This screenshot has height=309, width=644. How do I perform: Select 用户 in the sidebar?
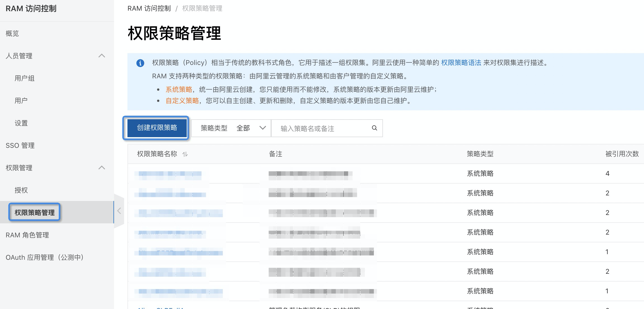[x=21, y=101]
